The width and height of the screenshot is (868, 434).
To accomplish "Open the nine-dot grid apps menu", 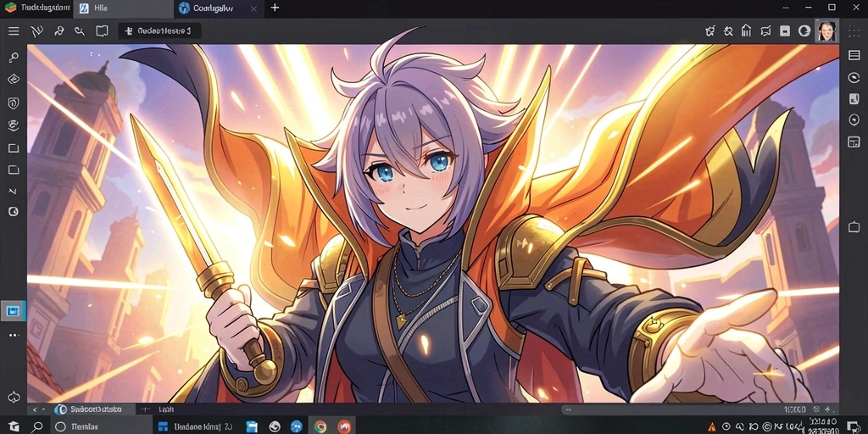I will (x=854, y=31).
